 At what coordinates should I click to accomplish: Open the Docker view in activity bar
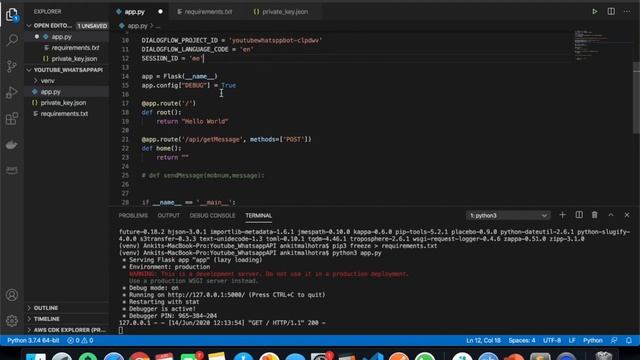(12, 144)
